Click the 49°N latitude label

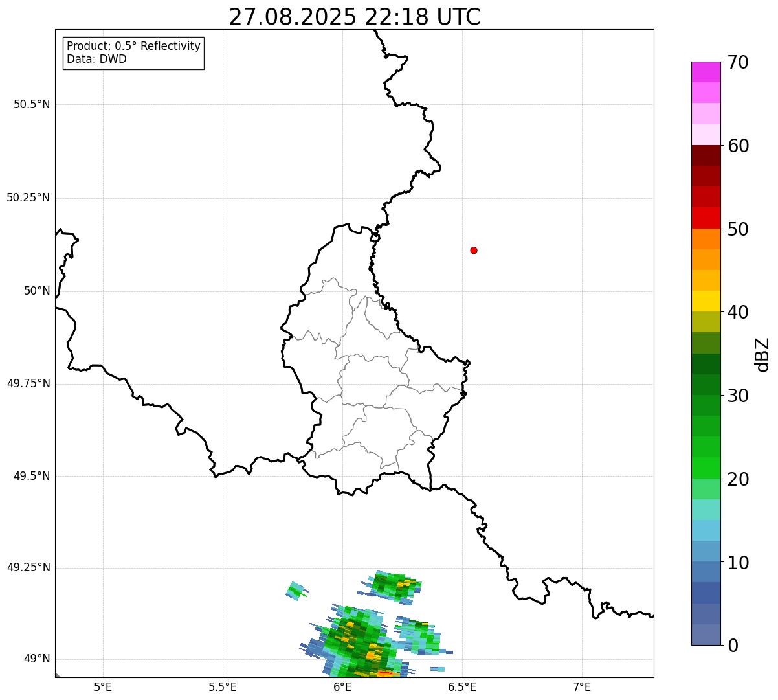[x=37, y=659]
